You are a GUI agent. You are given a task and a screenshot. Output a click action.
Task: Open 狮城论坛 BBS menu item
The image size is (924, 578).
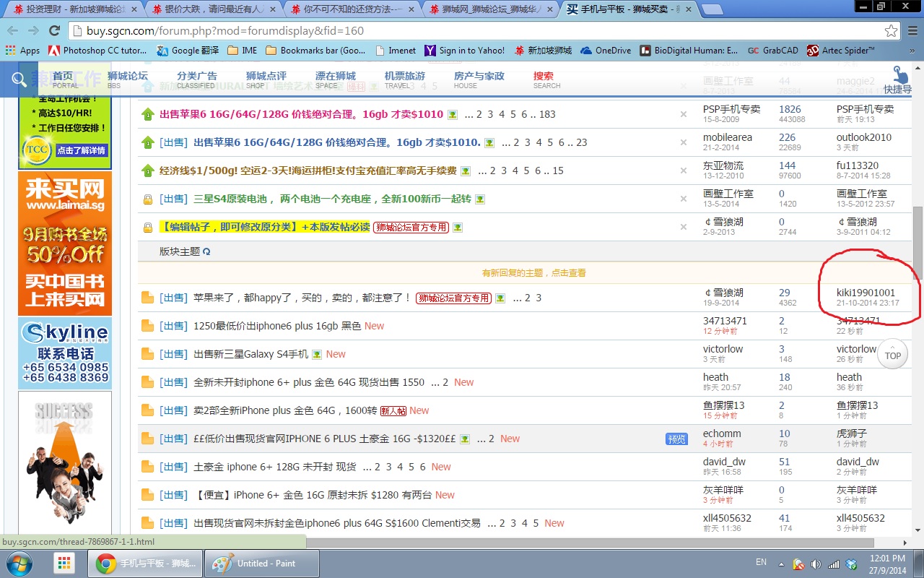[127, 79]
